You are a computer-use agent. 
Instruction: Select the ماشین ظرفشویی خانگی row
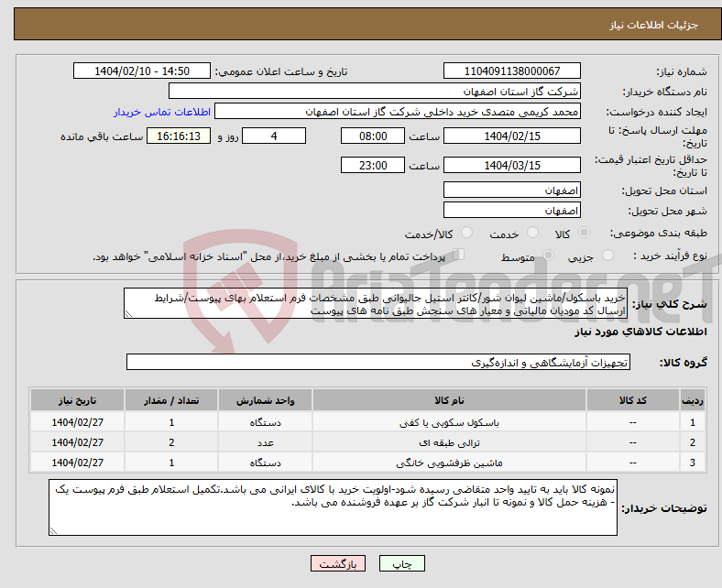pyautogui.click(x=367, y=463)
